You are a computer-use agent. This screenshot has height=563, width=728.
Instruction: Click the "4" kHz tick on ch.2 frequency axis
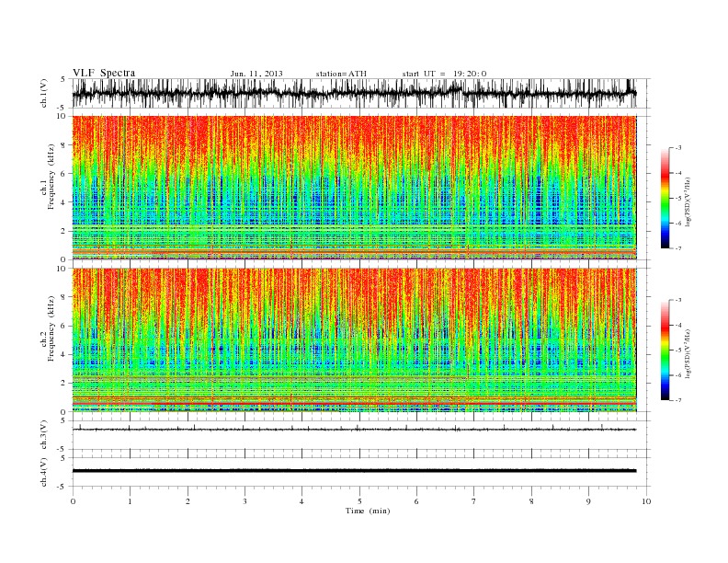64,354
